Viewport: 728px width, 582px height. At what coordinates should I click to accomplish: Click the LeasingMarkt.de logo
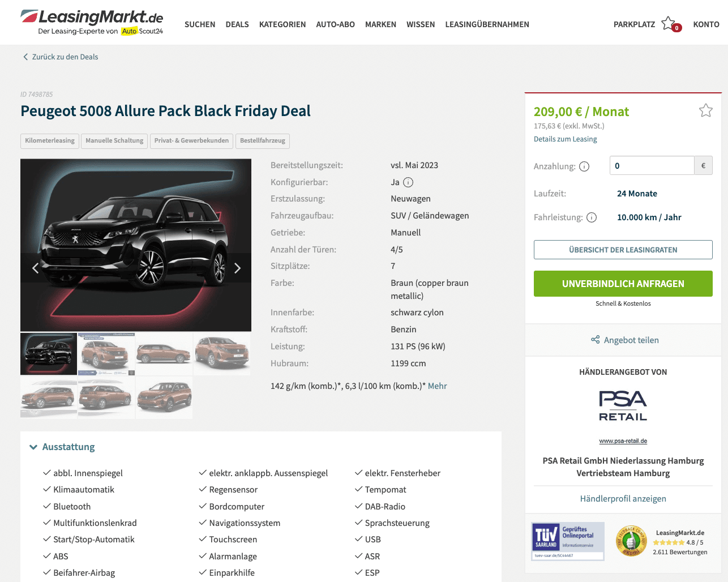tap(92, 22)
